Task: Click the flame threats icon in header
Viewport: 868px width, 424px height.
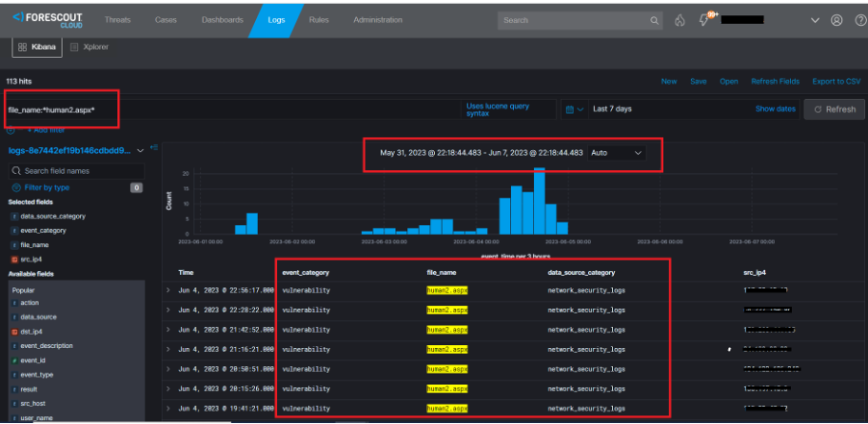Action: (x=680, y=20)
